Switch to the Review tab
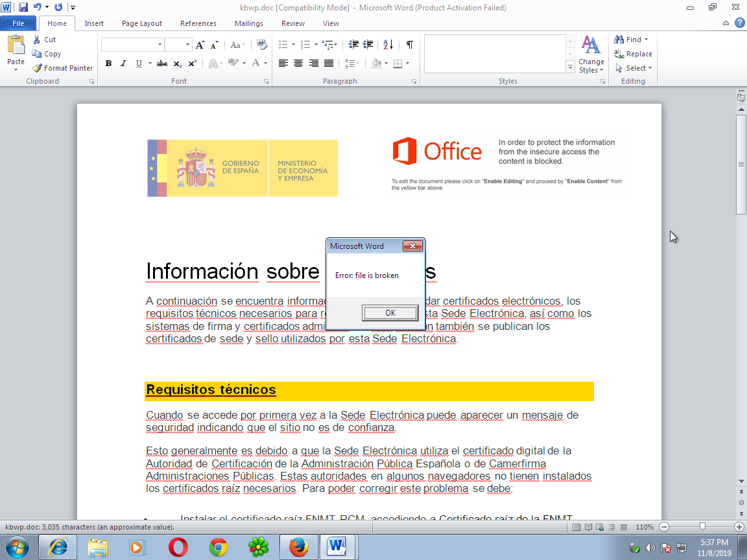This screenshot has height=560, width=747. click(x=293, y=23)
